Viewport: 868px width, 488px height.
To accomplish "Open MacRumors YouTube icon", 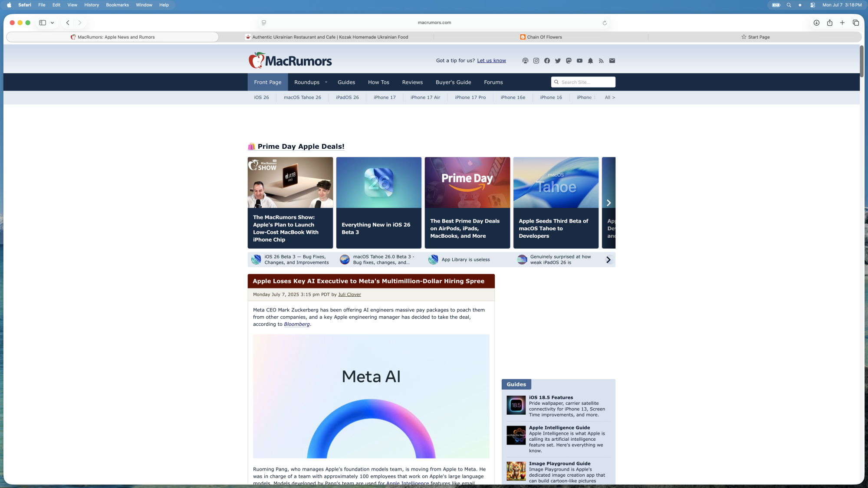I will point(579,61).
